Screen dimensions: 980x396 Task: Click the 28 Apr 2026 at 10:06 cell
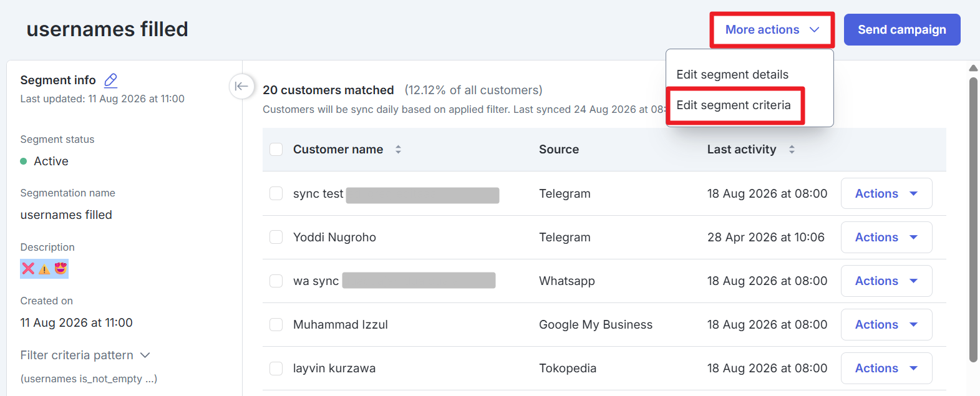(766, 237)
